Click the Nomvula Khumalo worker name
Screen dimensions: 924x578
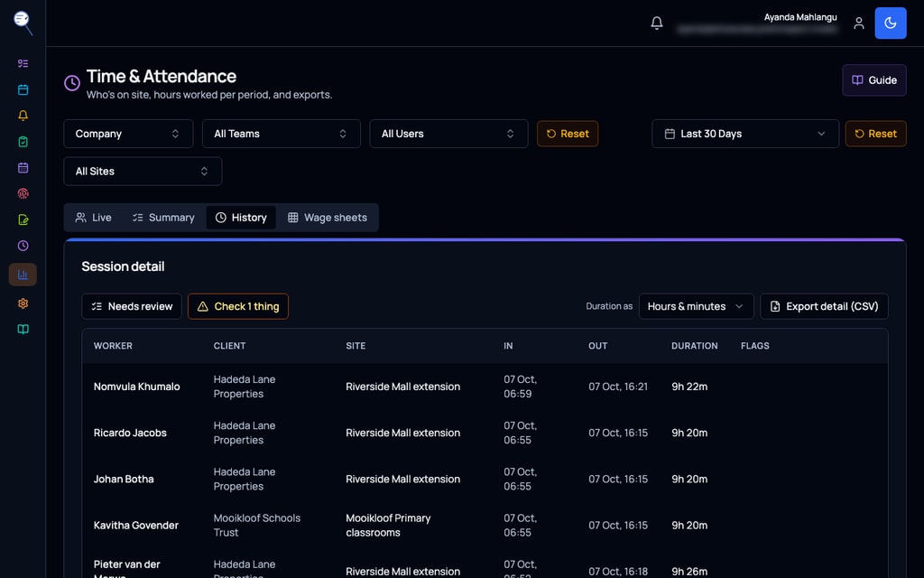coord(137,387)
